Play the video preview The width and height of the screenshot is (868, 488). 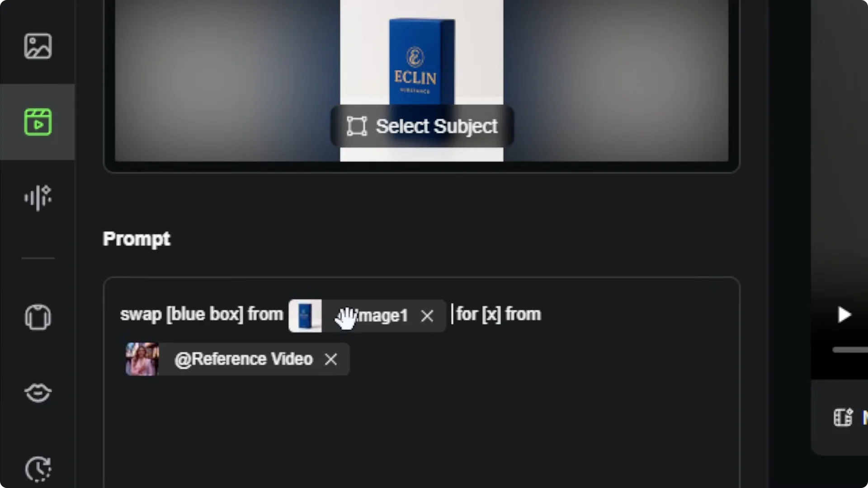tap(844, 315)
